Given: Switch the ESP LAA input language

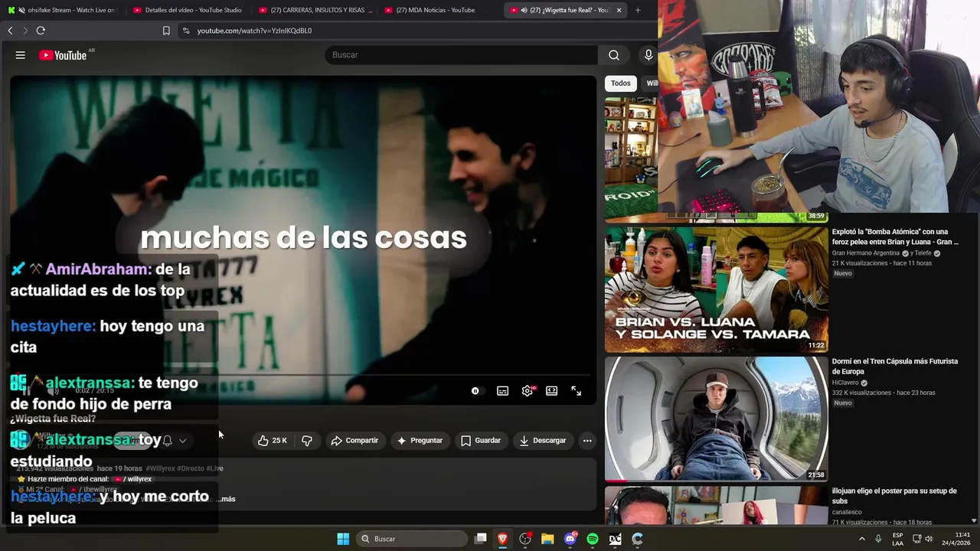Looking at the screenshot, I should pos(897,539).
